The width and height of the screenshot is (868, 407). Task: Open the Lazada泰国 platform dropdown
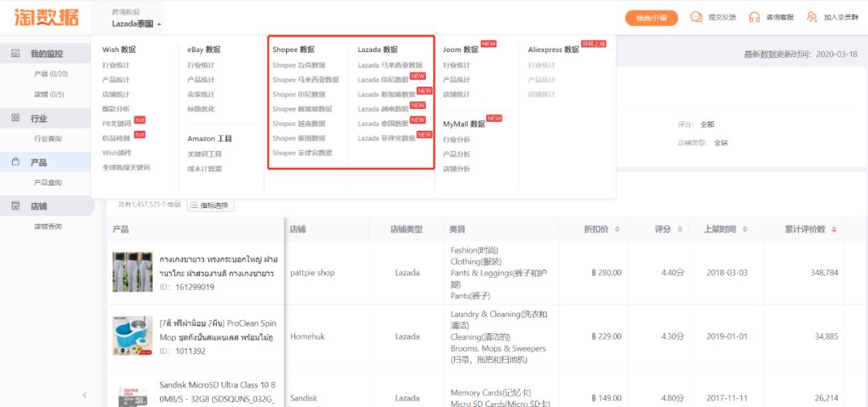coord(137,24)
